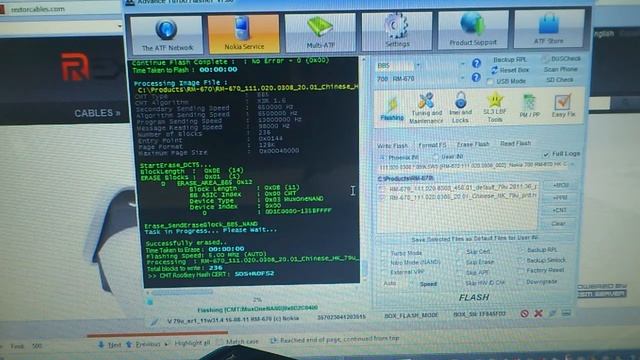Switch to the Read Flash tab

[x=516, y=144]
